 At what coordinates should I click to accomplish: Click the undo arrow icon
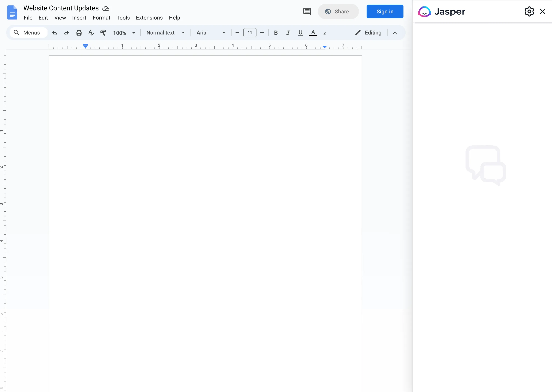(x=55, y=33)
